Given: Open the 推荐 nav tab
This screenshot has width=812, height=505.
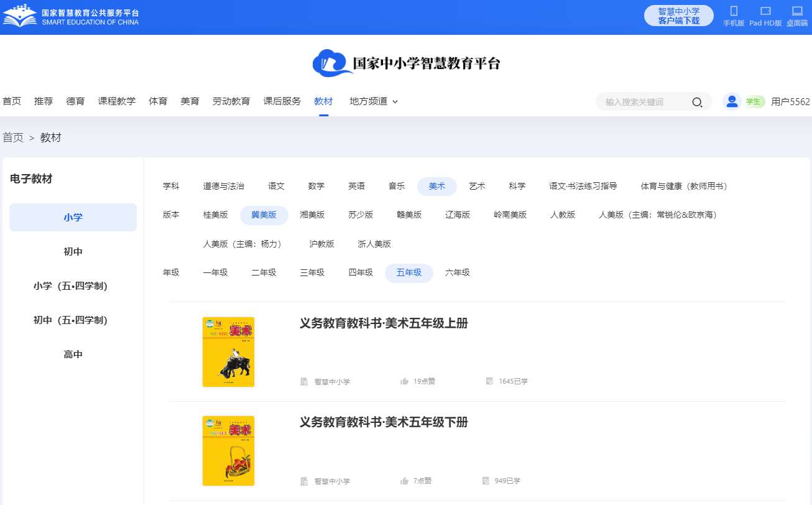Looking at the screenshot, I should 44,101.
